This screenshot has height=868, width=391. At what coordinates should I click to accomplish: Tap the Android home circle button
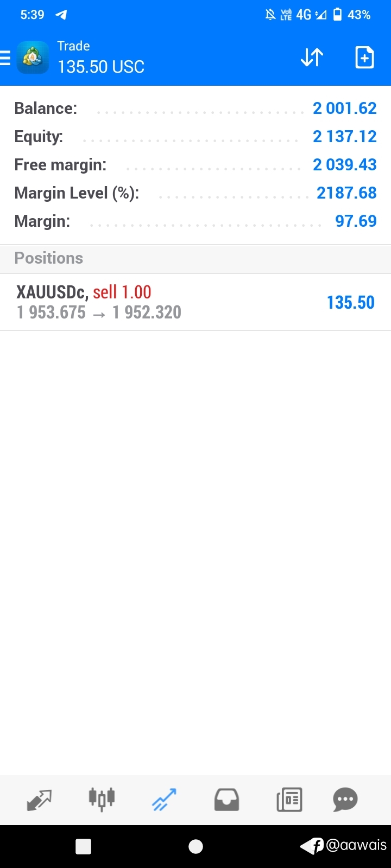(x=195, y=846)
